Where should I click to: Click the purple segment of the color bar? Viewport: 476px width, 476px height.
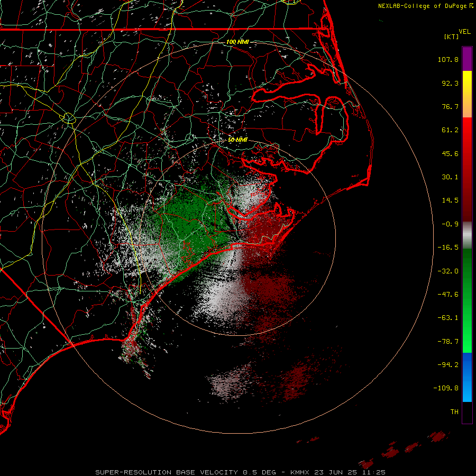coord(467,59)
